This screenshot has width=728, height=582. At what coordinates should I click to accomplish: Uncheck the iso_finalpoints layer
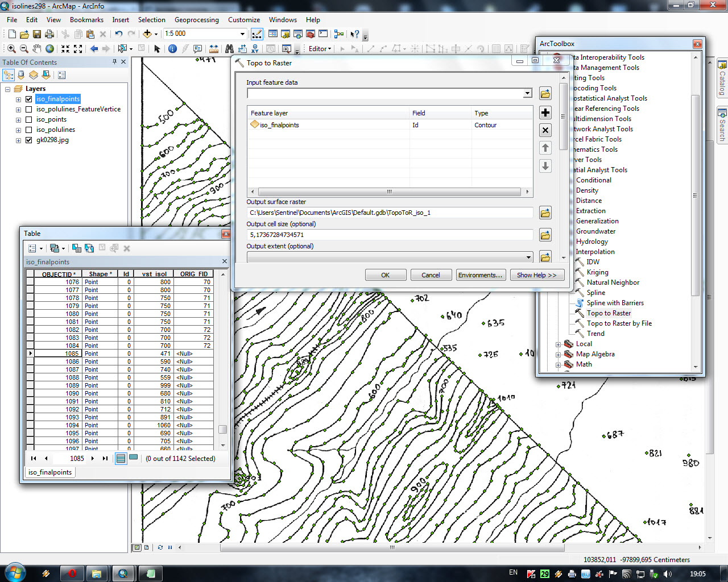coord(29,99)
